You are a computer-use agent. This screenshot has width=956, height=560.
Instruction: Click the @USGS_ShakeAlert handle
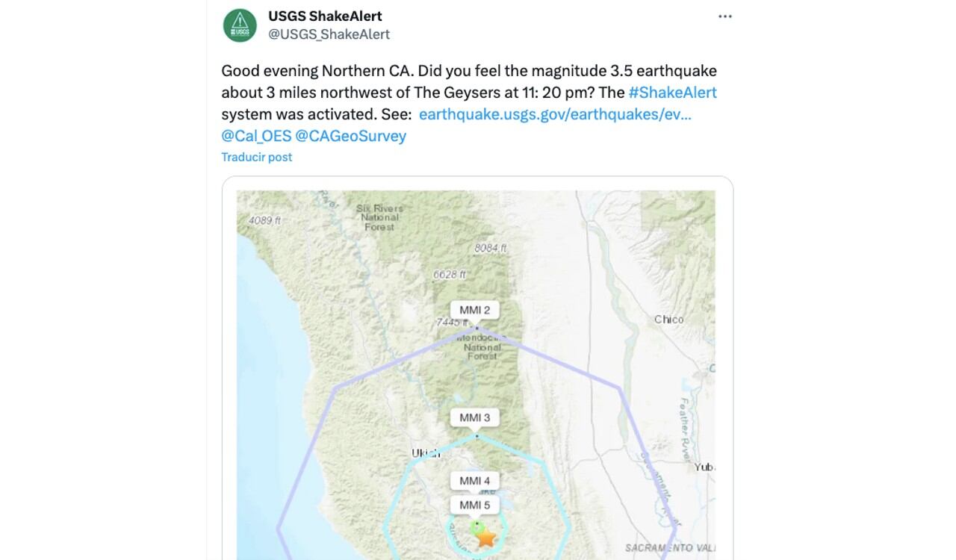point(327,33)
